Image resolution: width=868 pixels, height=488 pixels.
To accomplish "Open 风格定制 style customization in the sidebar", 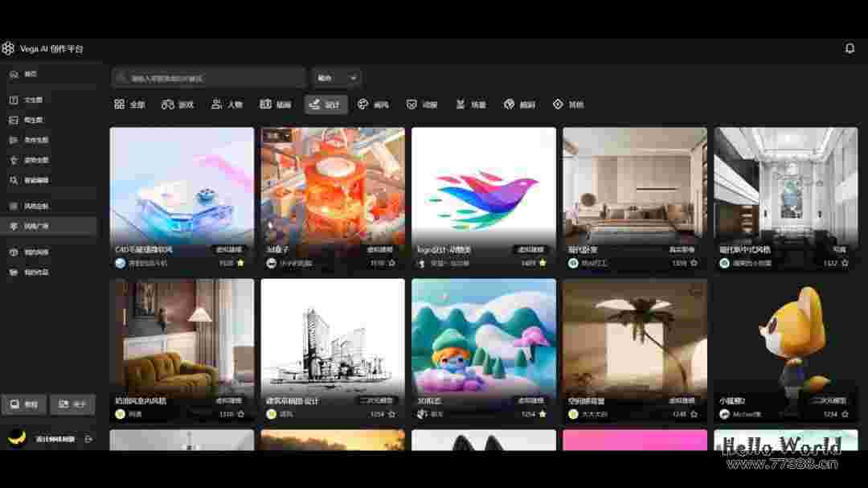I will click(x=48, y=206).
